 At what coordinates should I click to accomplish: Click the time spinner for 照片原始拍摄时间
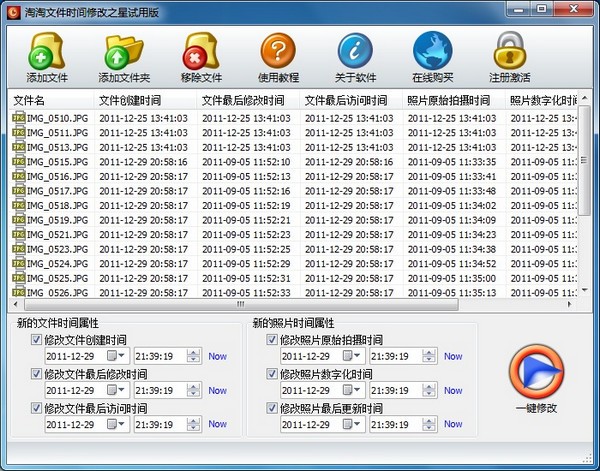click(429, 356)
